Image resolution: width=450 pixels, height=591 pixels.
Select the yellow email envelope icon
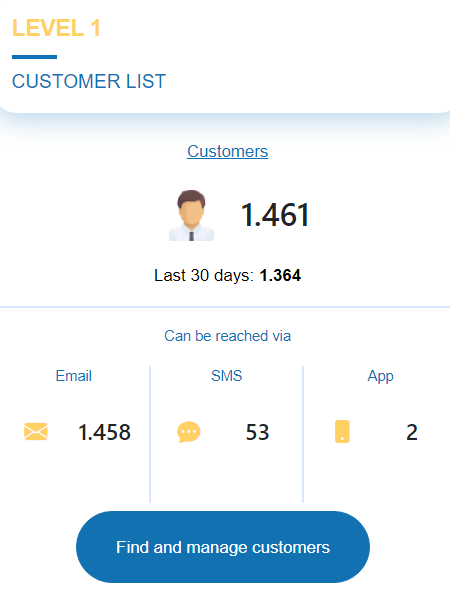pyautogui.click(x=36, y=432)
